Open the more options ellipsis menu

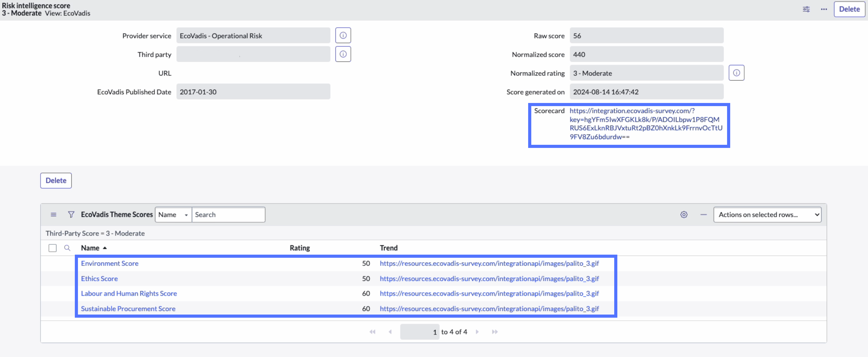click(824, 9)
